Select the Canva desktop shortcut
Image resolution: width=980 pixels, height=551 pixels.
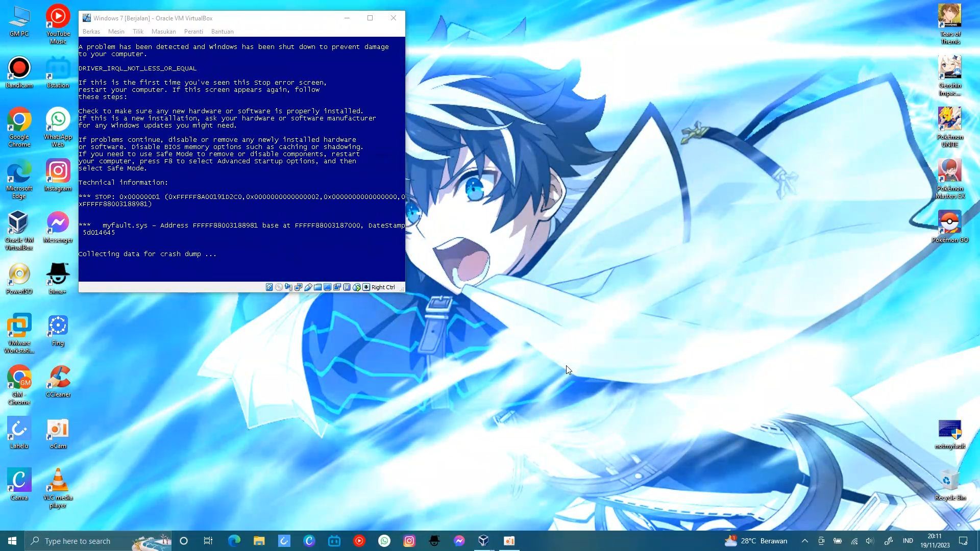pos(19,485)
